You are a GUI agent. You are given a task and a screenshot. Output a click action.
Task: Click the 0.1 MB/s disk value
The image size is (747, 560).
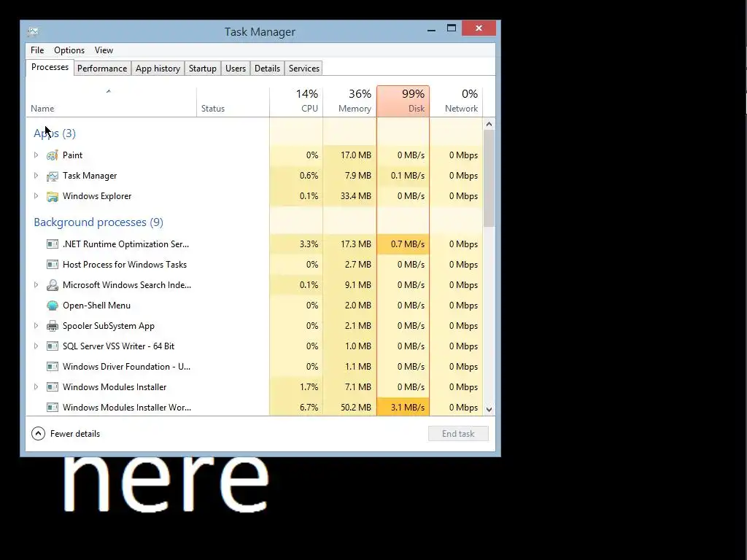click(x=407, y=176)
